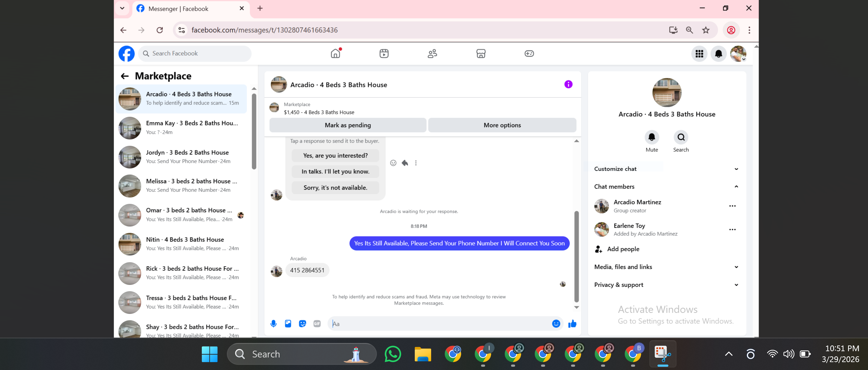
Task: Go to the Home feed icon
Action: point(336,53)
